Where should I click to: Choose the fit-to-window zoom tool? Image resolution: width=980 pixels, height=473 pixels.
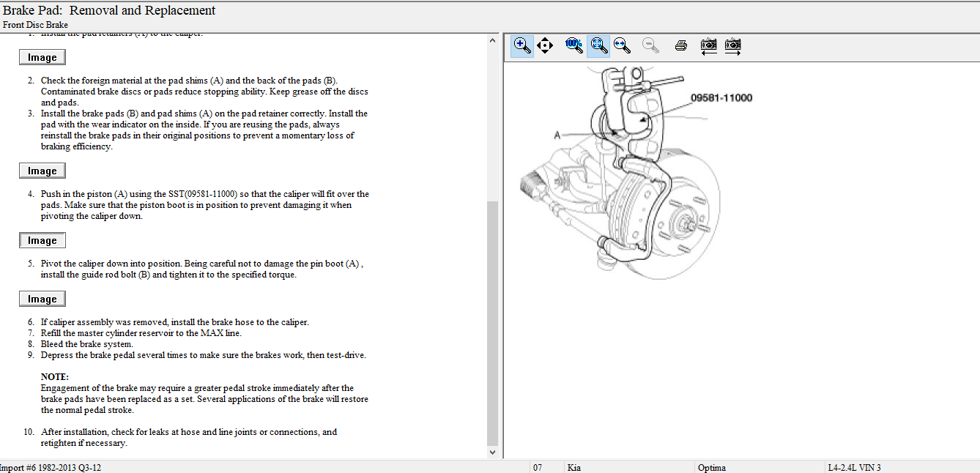tap(598, 45)
